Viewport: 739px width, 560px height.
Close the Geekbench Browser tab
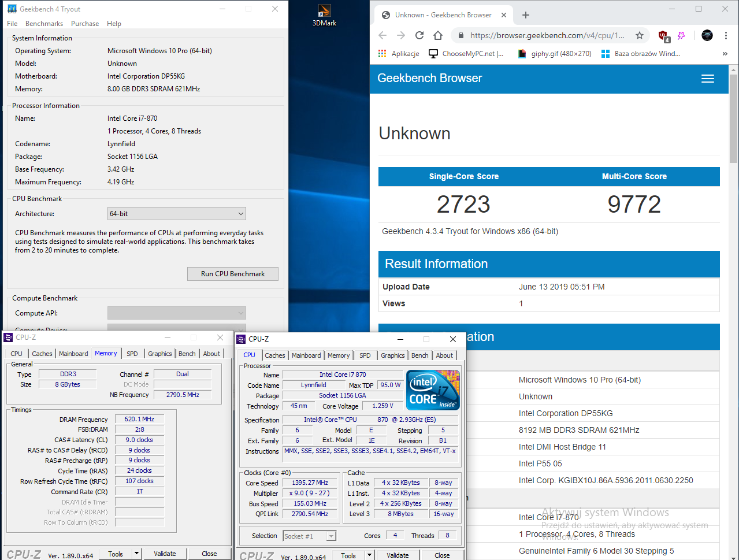coord(504,15)
